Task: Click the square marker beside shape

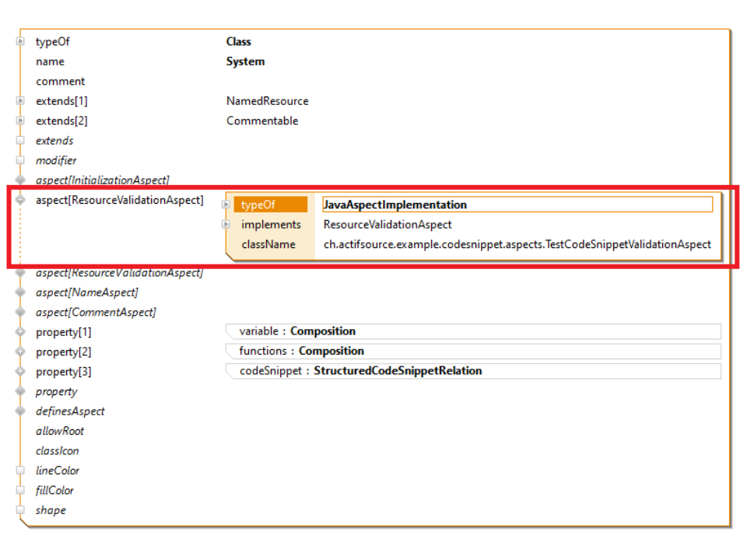Action: click(20, 510)
